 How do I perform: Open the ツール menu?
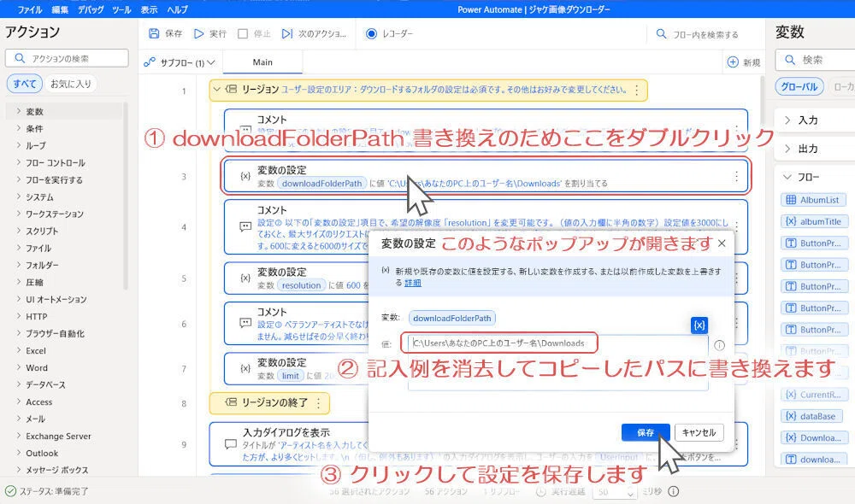pos(121,9)
